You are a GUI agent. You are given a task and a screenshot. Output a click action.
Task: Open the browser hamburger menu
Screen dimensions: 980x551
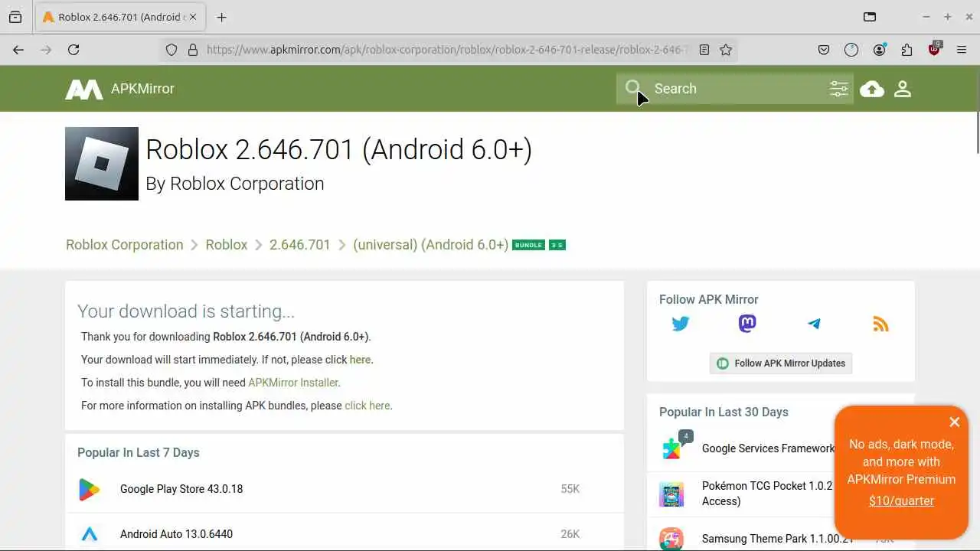962,50
